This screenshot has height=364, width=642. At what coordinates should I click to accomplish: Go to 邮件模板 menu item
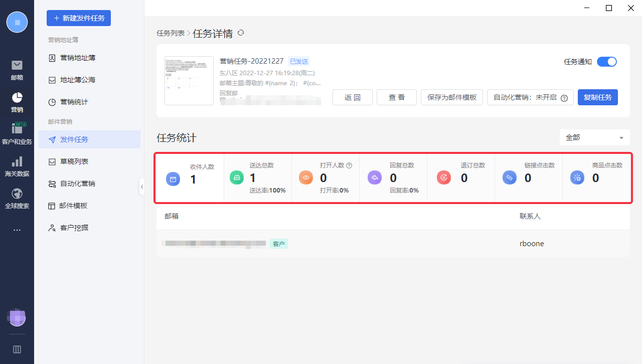tap(74, 206)
